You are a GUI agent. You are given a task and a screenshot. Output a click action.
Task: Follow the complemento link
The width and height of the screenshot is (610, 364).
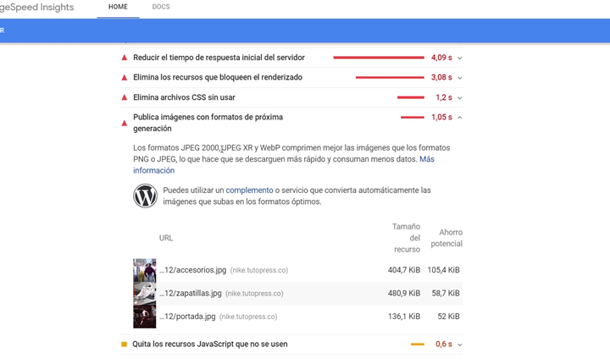coord(249,190)
